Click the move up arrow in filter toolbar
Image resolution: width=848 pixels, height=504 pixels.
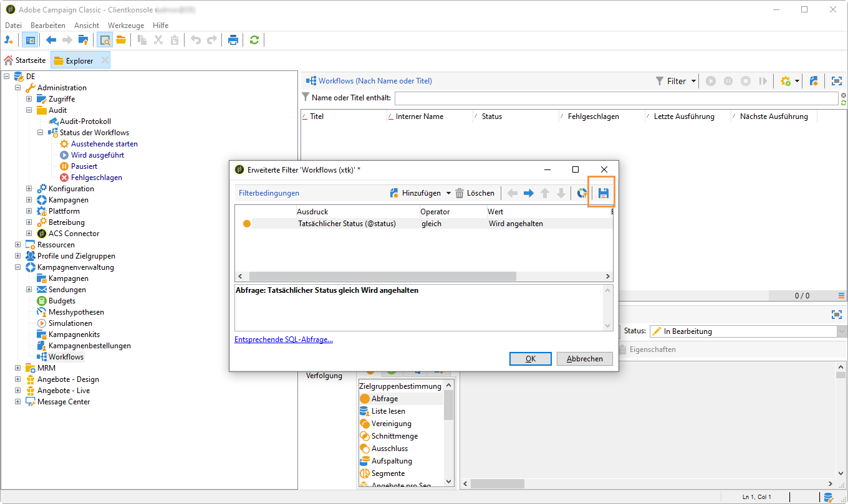click(545, 193)
